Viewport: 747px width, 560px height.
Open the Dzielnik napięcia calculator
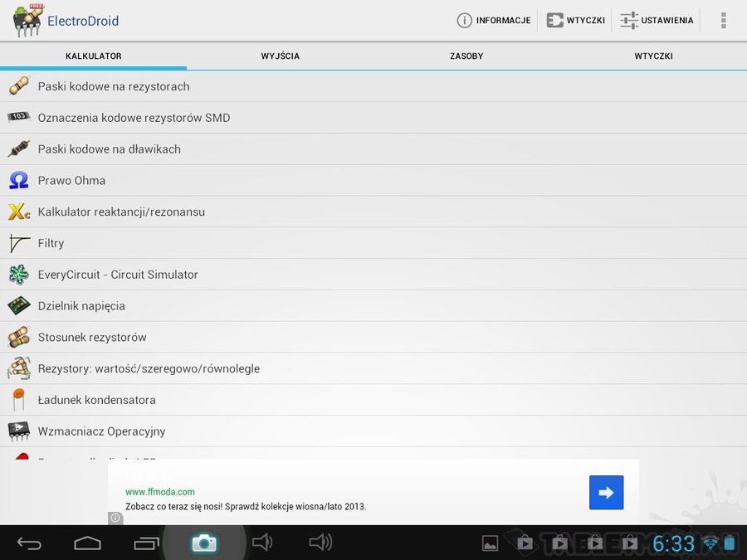tap(81, 306)
